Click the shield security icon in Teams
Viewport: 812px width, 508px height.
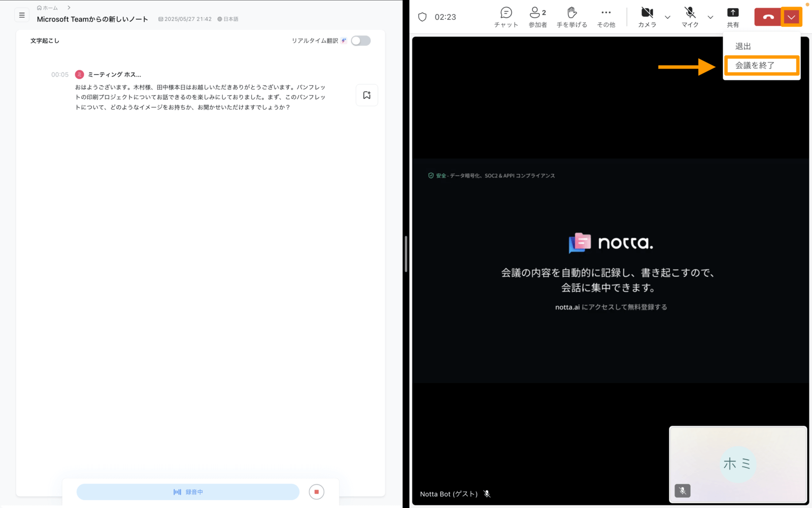(x=422, y=17)
